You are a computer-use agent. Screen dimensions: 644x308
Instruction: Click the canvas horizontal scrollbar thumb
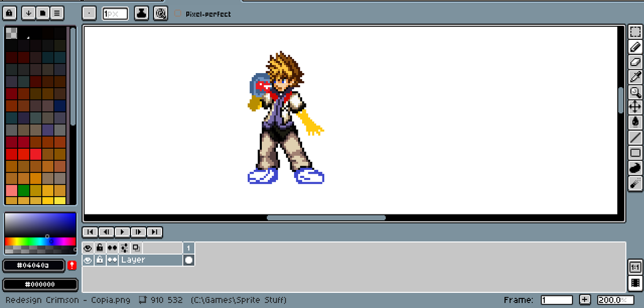tap(326, 218)
